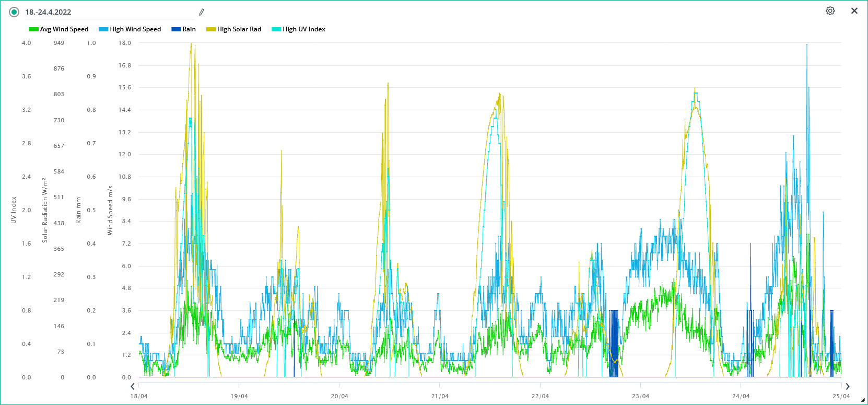Click the Wind Speed m/s axis title
This screenshot has width=868, height=405.
[x=110, y=210]
